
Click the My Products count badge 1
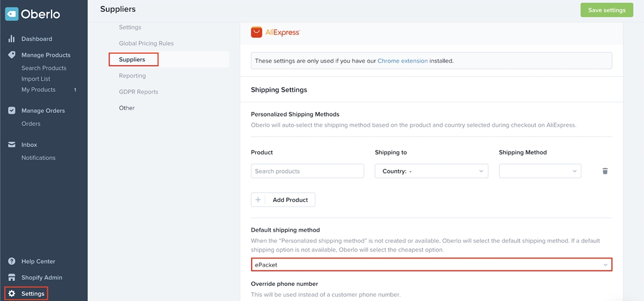75,90
